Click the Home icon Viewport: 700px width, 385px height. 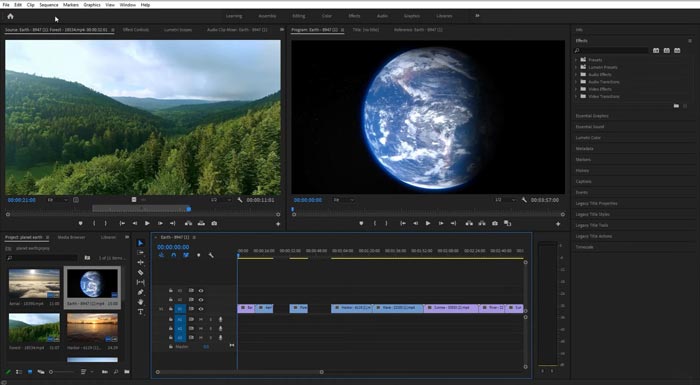(10, 16)
